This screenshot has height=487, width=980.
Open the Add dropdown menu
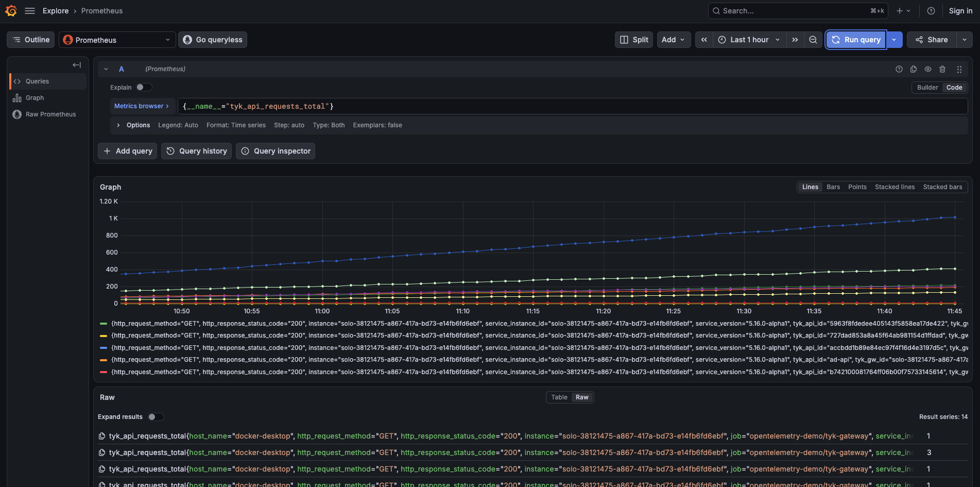coord(674,40)
